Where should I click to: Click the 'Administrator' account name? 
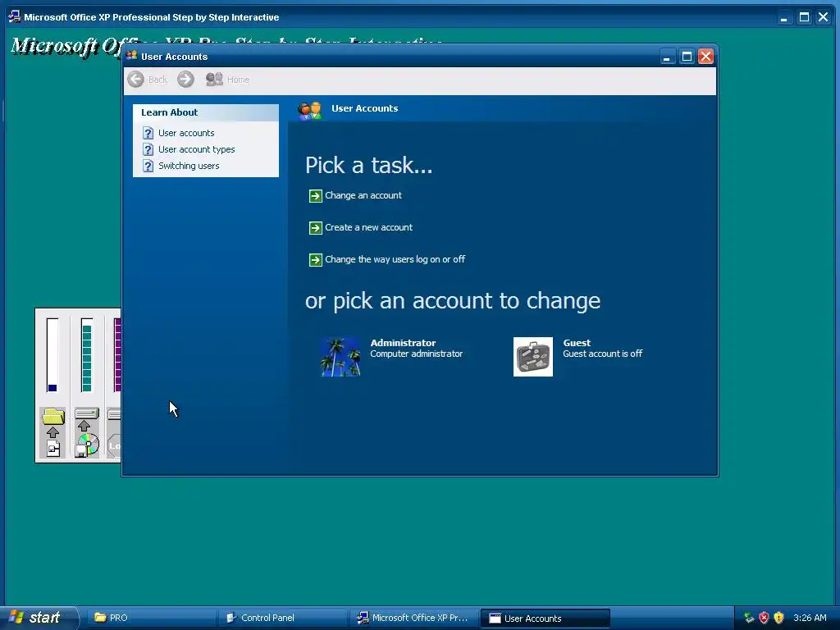pos(403,343)
